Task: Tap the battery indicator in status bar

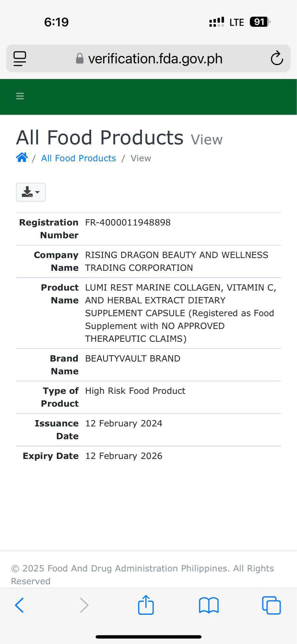Action: 260,22
